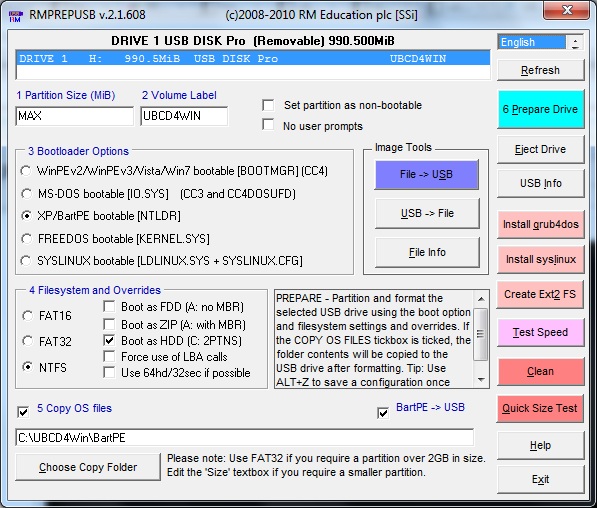Viewport: 597px width, 508px height.
Task: Click the RMPREPUSB title bar app icon
Action: (15, 16)
